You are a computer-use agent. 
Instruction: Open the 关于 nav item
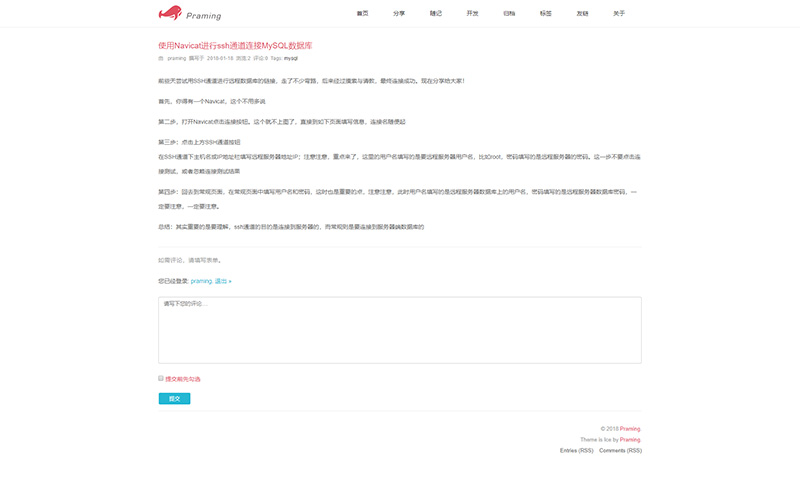pos(619,13)
